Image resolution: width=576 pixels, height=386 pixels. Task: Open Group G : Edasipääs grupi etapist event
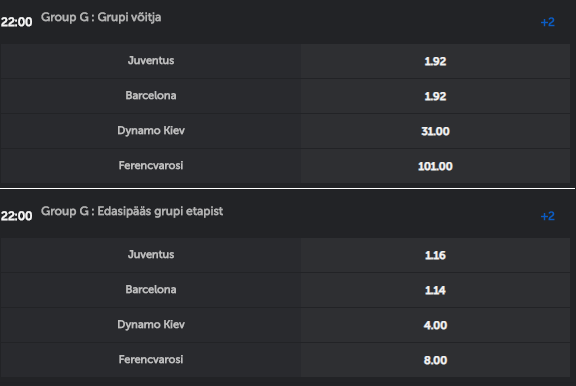[x=132, y=211]
